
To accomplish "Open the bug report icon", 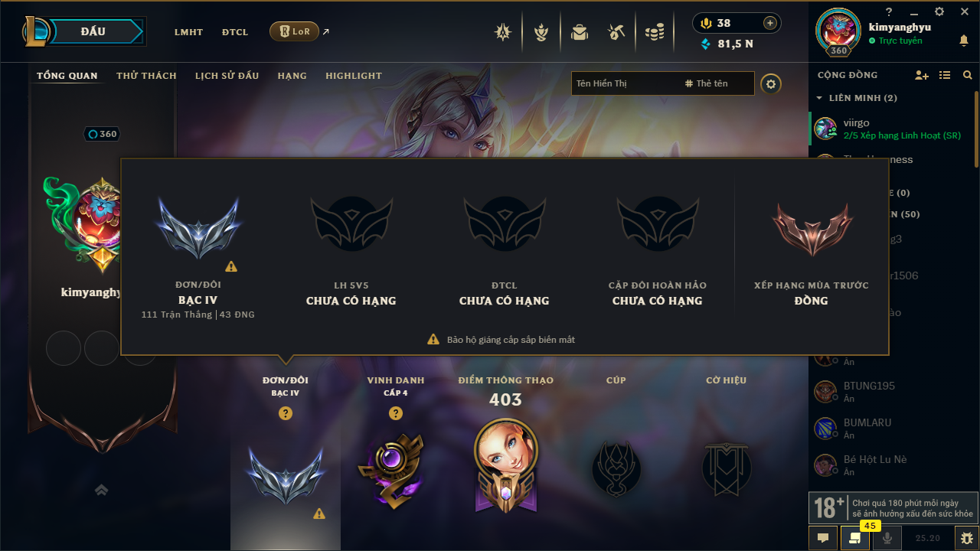I will tap(967, 538).
